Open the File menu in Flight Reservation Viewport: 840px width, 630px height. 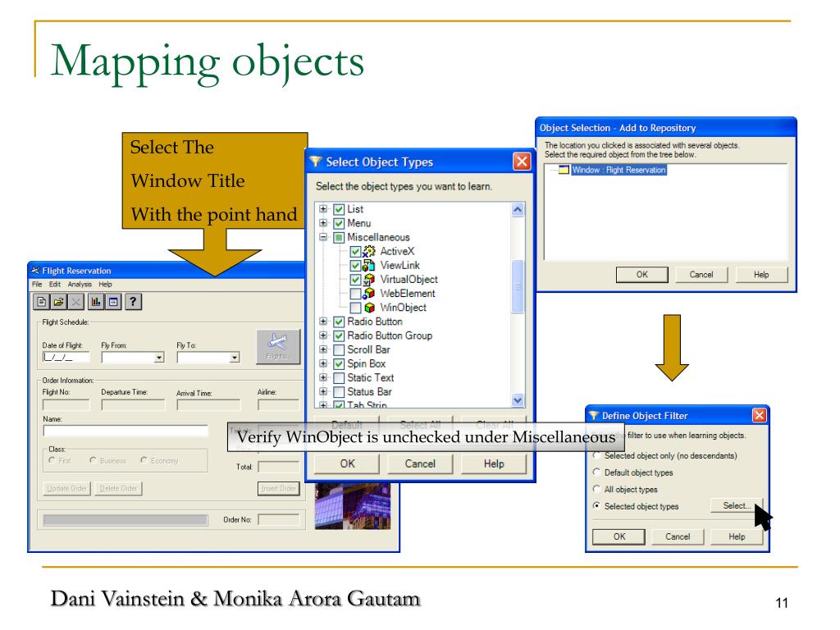click(36, 284)
